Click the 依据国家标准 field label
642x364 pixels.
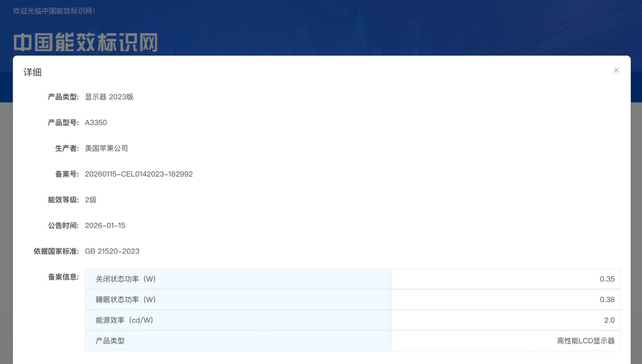pos(56,251)
